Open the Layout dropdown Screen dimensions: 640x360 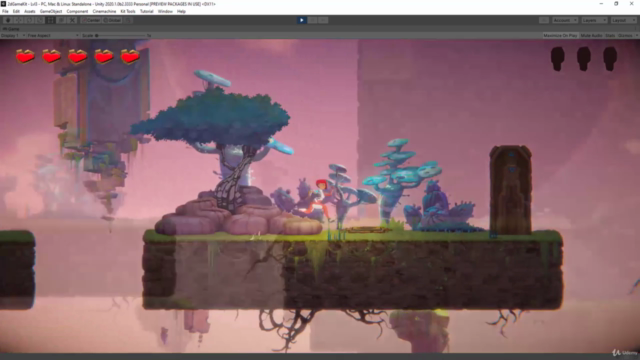tap(624, 20)
